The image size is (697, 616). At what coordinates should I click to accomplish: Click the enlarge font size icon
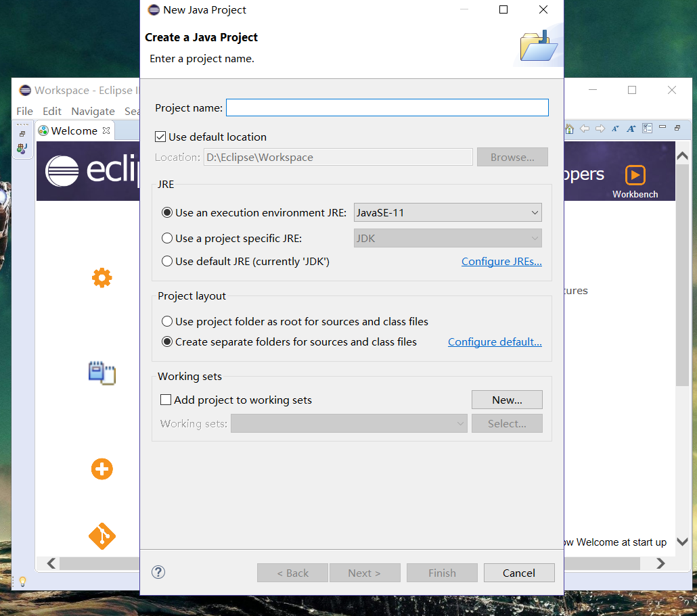pos(631,128)
